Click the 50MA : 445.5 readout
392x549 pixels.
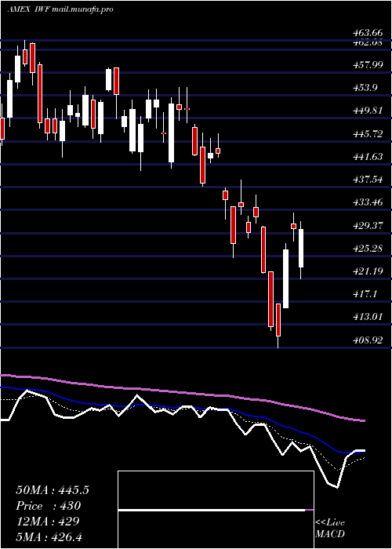[53, 490]
